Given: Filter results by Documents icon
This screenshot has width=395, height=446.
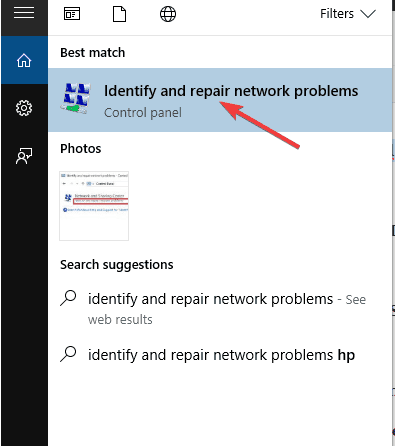Looking at the screenshot, I should click(119, 14).
